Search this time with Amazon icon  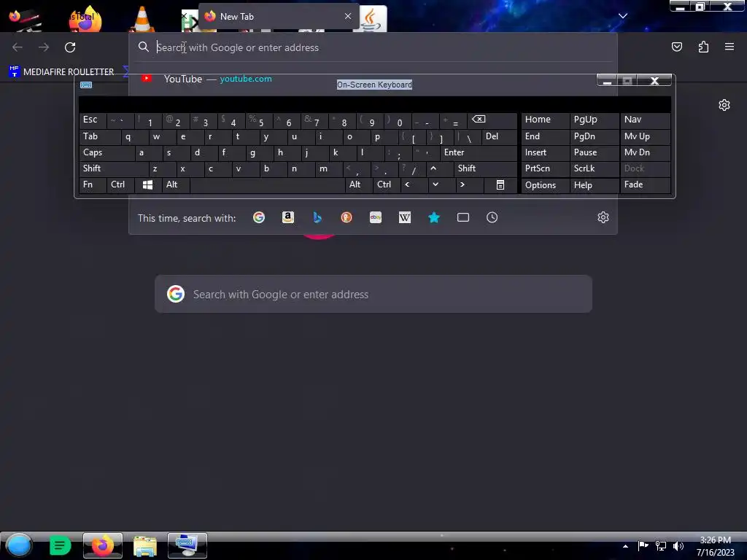point(287,217)
